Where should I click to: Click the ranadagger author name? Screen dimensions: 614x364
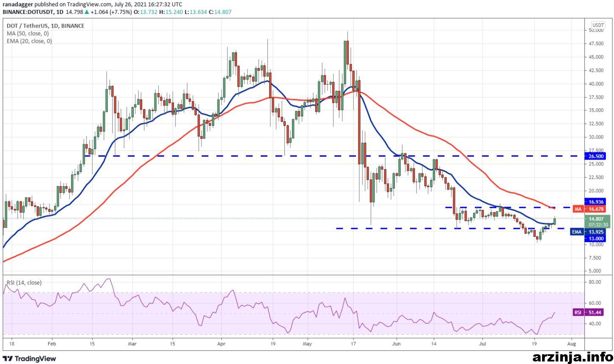pos(17,4)
